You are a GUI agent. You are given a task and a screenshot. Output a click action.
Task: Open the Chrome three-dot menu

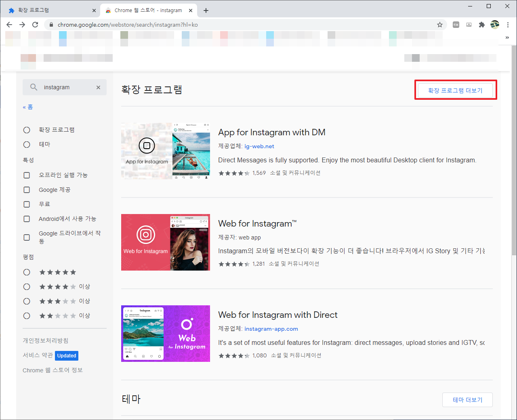click(x=508, y=25)
